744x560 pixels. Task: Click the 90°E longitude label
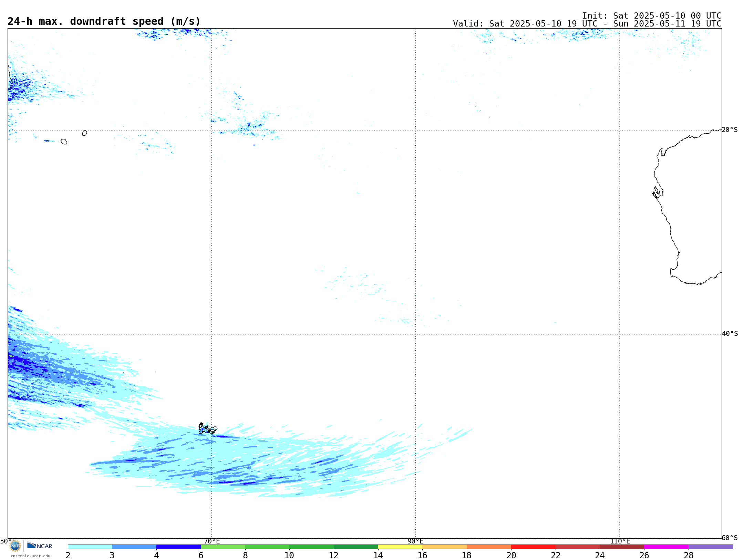415,541
